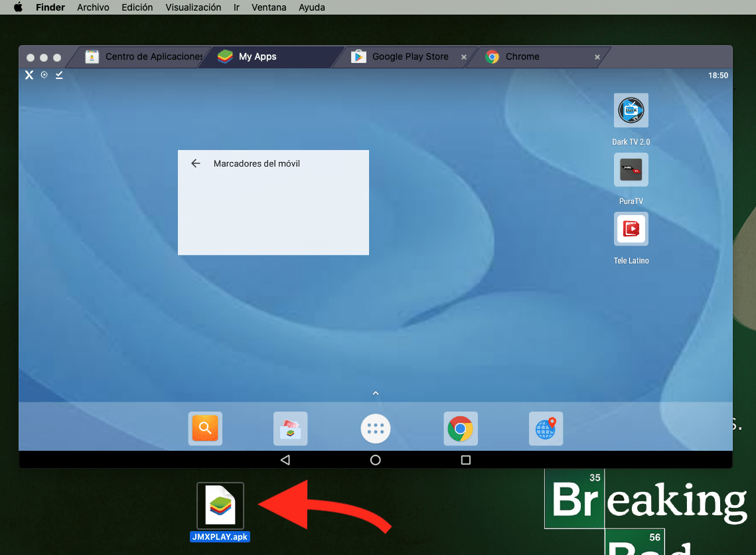The width and height of the screenshot is (756, 555).
Task: Tap the Android recent apps square
Action: click(x=466, y=460)
